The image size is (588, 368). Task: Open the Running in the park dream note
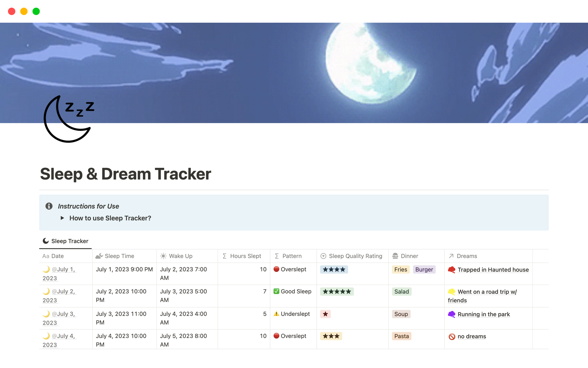pyautogui.click(x=483, y=314)
